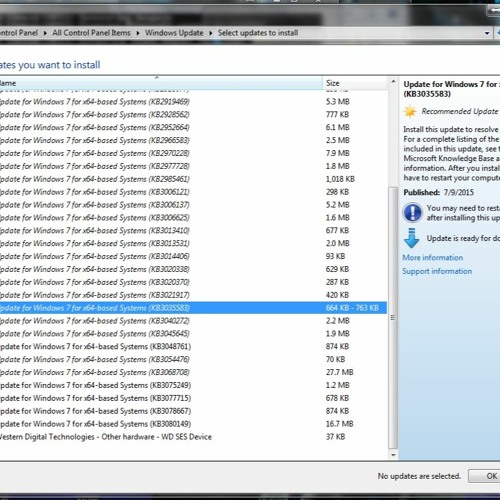The image size is (500, 500).
Task: Select update KB2970228
Action: [x=193, y=153]
